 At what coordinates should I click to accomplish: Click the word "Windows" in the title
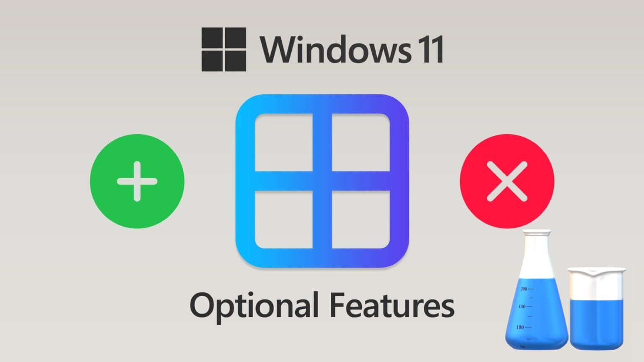[335, 49]
